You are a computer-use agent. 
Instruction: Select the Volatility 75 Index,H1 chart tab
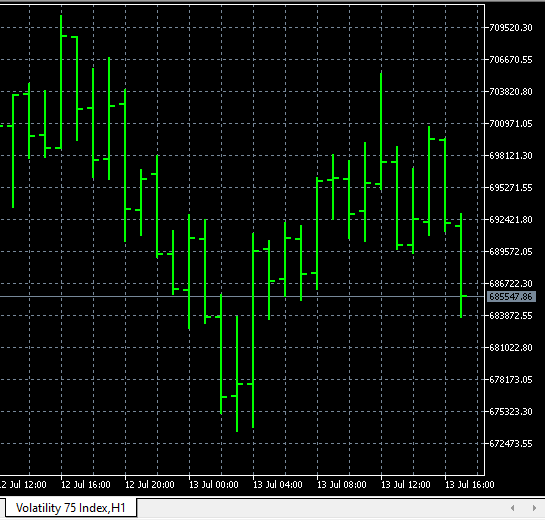tap(71, 508)
